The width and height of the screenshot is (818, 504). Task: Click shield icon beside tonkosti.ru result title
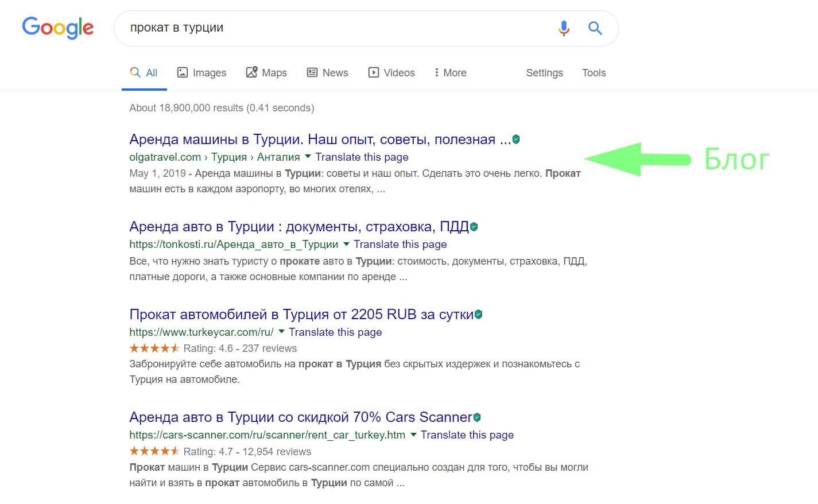(474, 227)
